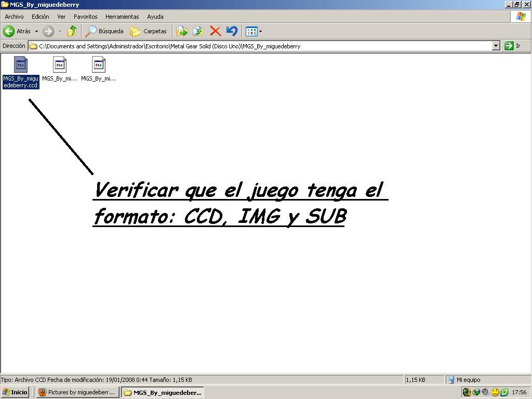Show the Carpetas folder tree
The height and width of the screenshot is (399, 532).
(x=149, y=31)
